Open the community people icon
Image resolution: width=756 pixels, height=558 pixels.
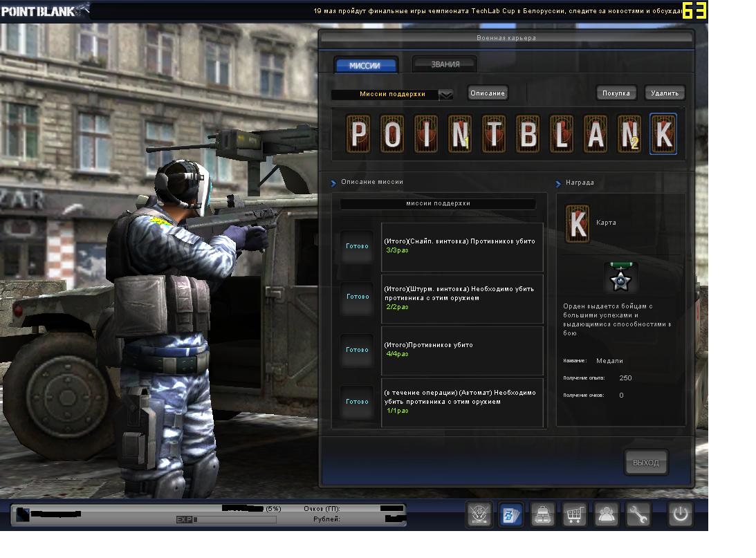pyautogui.click(x=606, y=514)
